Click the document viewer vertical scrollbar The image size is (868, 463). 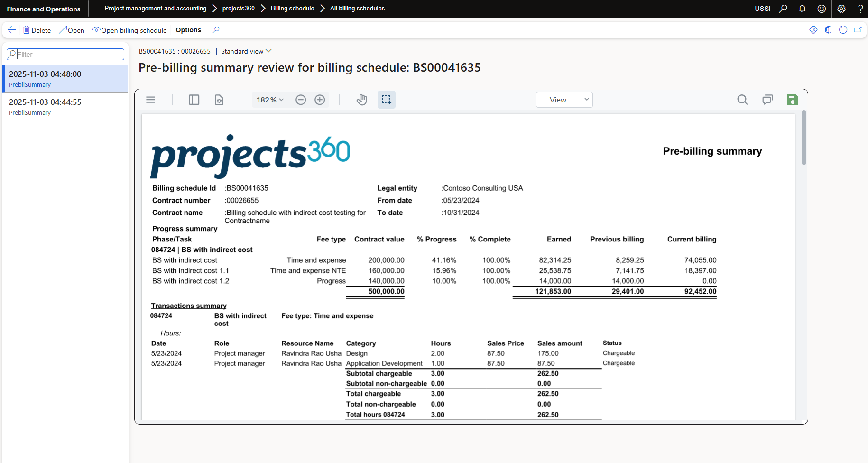coord(803,139)
